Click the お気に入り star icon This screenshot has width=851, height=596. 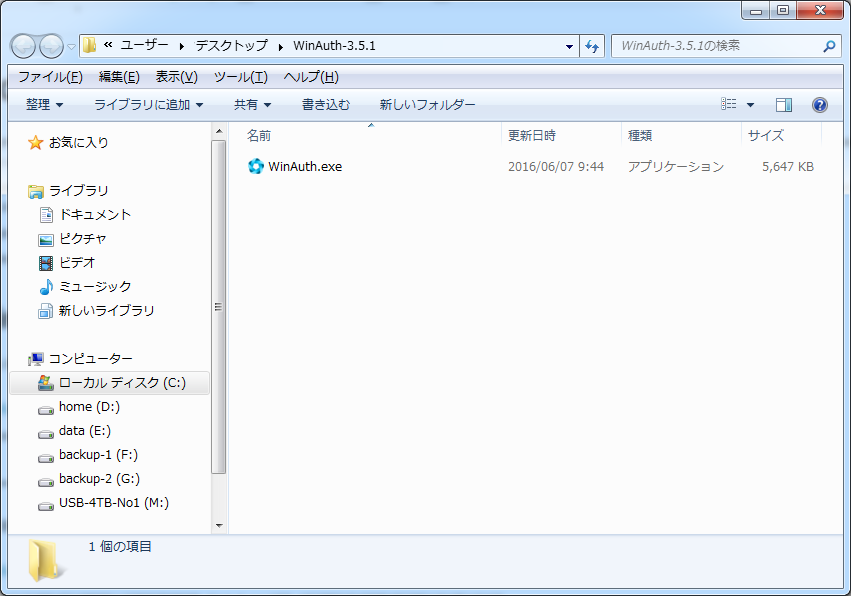[35, 143]
